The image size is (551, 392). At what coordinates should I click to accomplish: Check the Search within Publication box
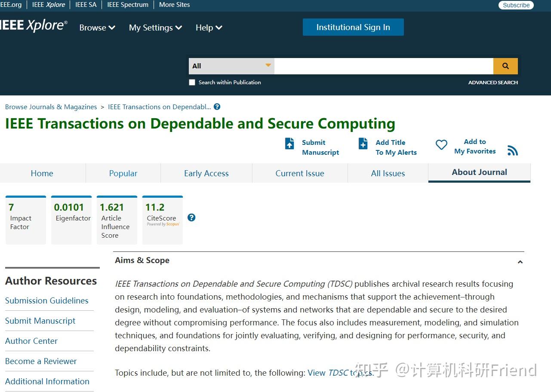tap(192, 82)
